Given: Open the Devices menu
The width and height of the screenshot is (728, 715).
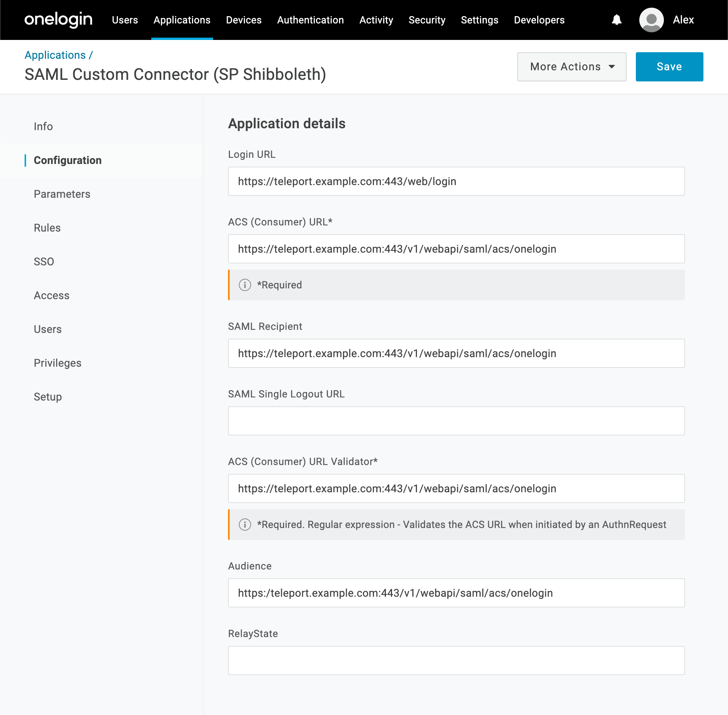Looking at the screenshot, I should 243,20.
